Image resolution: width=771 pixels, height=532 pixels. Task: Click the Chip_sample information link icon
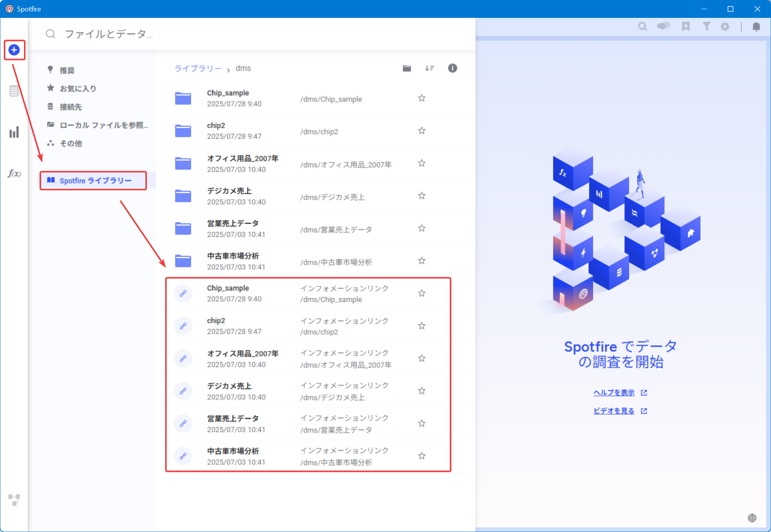tap(183, 294)
